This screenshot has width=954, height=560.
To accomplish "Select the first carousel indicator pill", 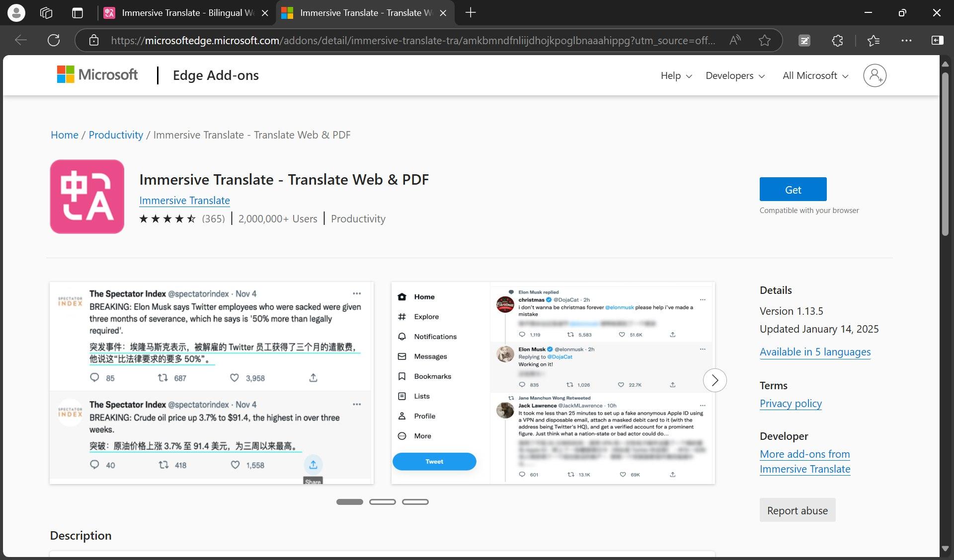I will coord(349,502).
